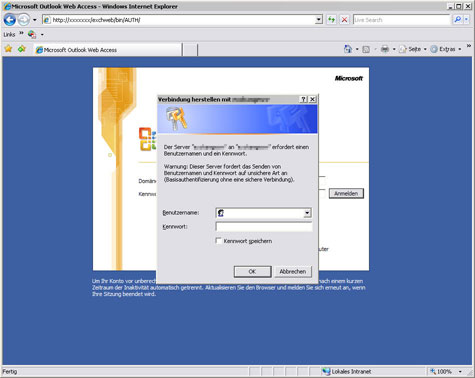Open the Print options dropdown arrow
Image resolution: width=475 pixels, height=378 pixels.
click(394, 49)
